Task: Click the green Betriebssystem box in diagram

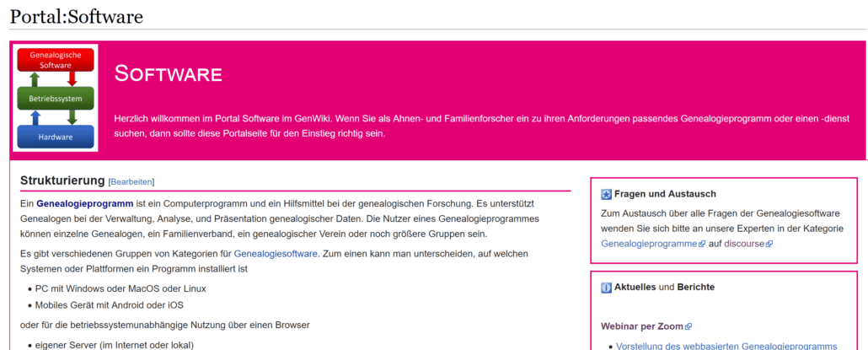Action: pos(56,99)
